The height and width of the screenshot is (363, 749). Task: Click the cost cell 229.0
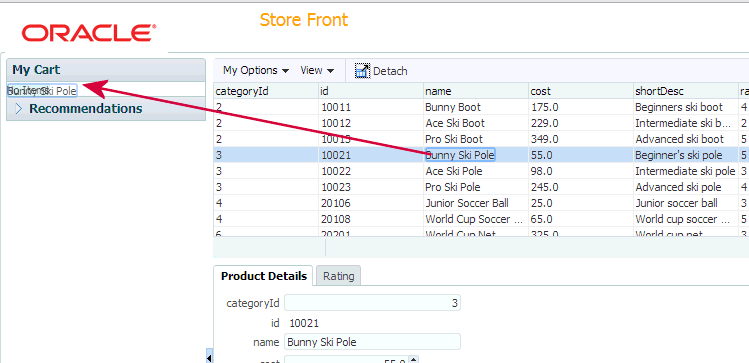pos(545,123)
